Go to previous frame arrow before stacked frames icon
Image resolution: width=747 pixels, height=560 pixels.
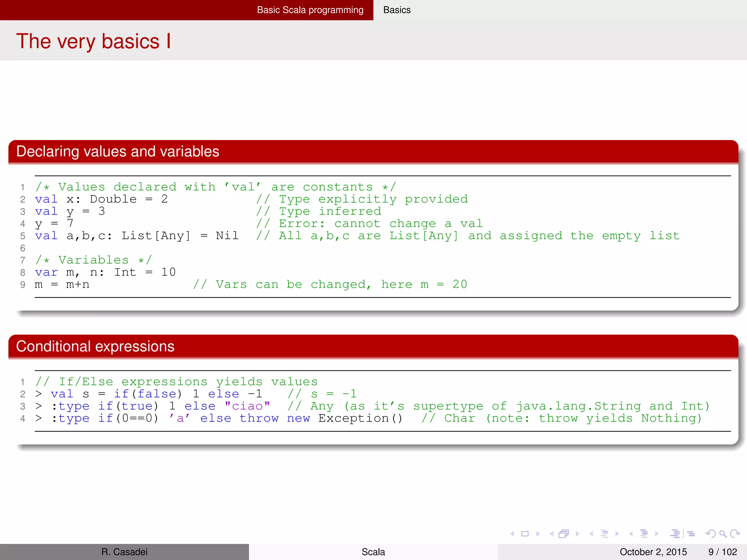(x=551, y=534)
